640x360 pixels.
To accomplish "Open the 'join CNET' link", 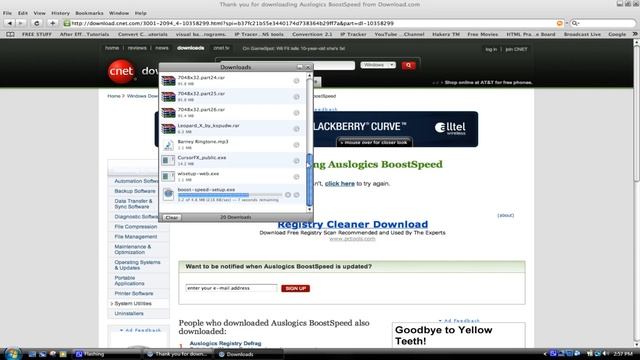I will click(516, 49).
